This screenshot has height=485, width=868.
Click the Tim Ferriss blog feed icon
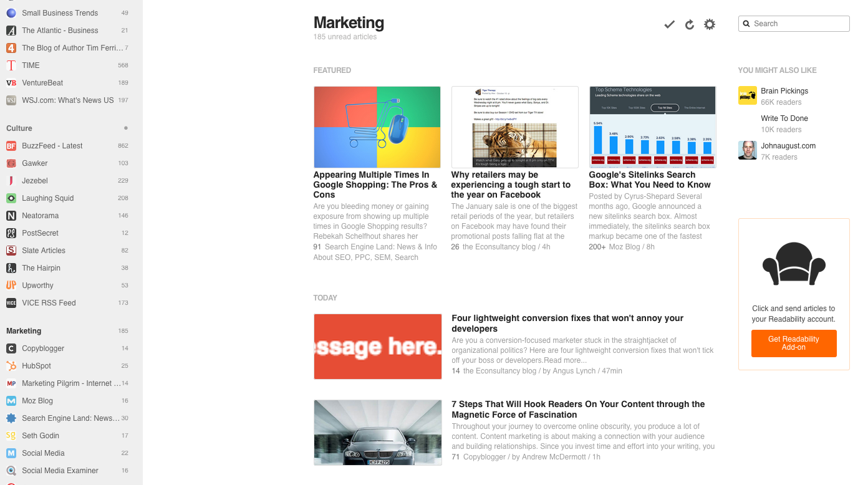click(11, 48)
